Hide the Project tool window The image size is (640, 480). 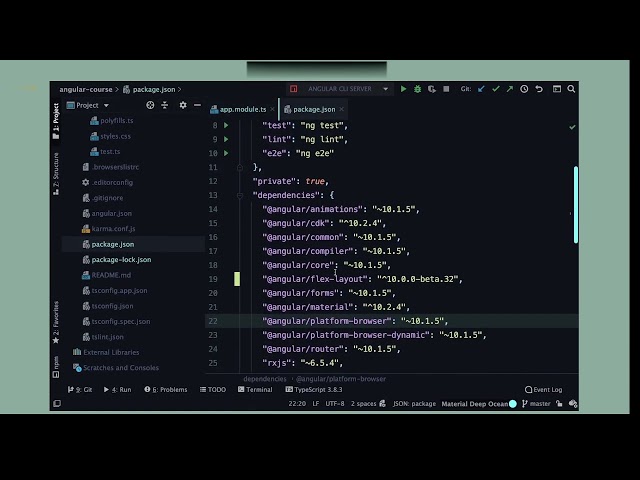pos(198,105)
